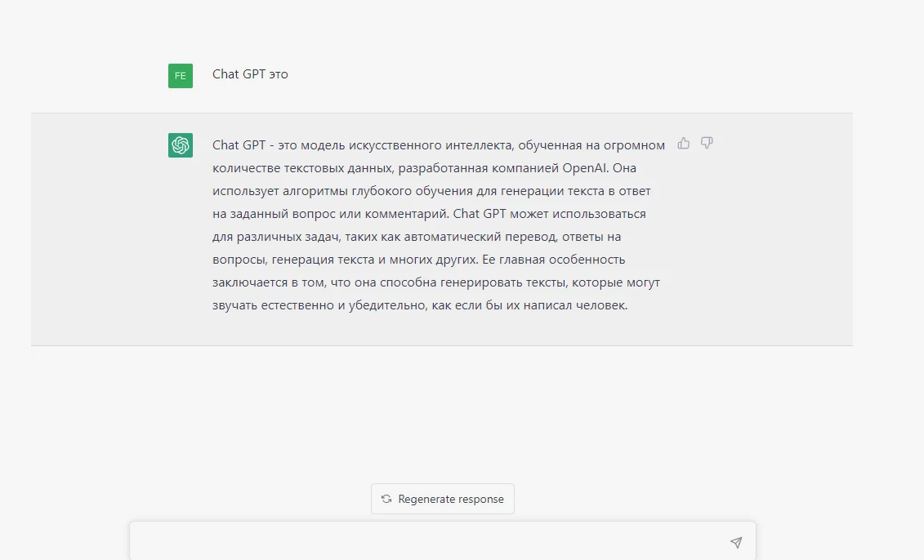Click the line beginning "Chat GPT - это модель искусственного"
The height and width of the screenshot is (560, 924).
click(x=439, y=145)
